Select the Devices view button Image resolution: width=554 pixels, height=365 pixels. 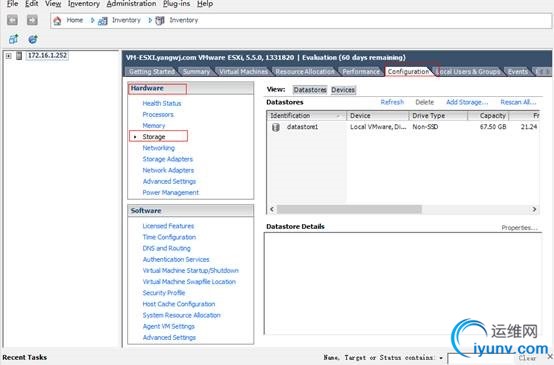(343, 90)
